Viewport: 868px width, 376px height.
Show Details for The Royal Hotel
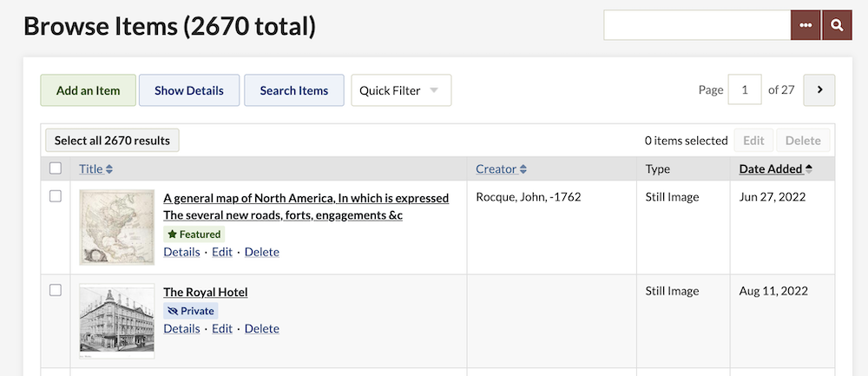(181, 328)
